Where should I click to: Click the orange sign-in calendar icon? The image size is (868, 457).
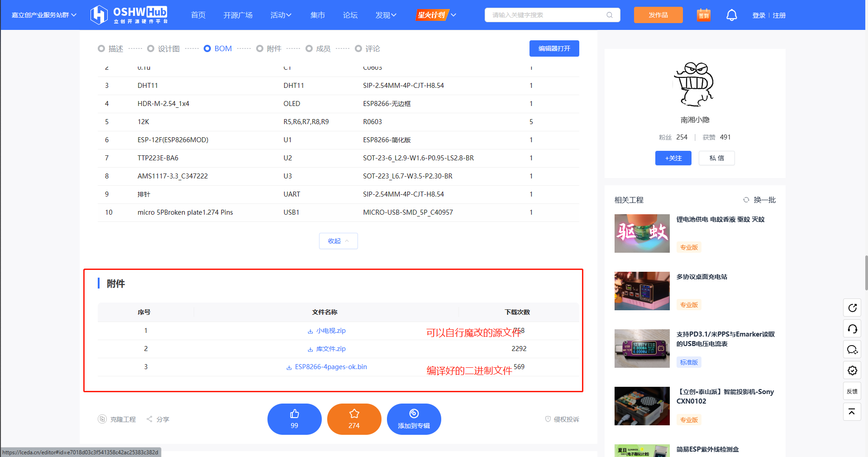pos(703,15)
